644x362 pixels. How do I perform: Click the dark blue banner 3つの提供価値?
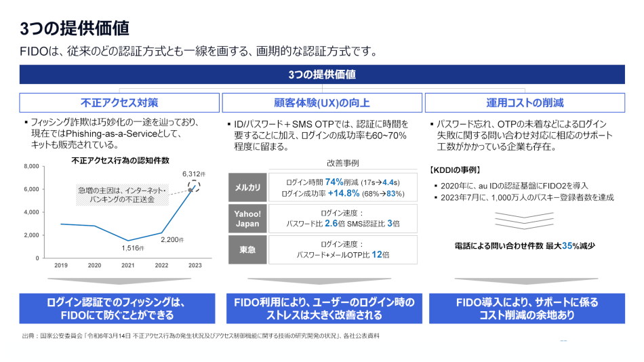pyautogui.click(x=322, y=75)
